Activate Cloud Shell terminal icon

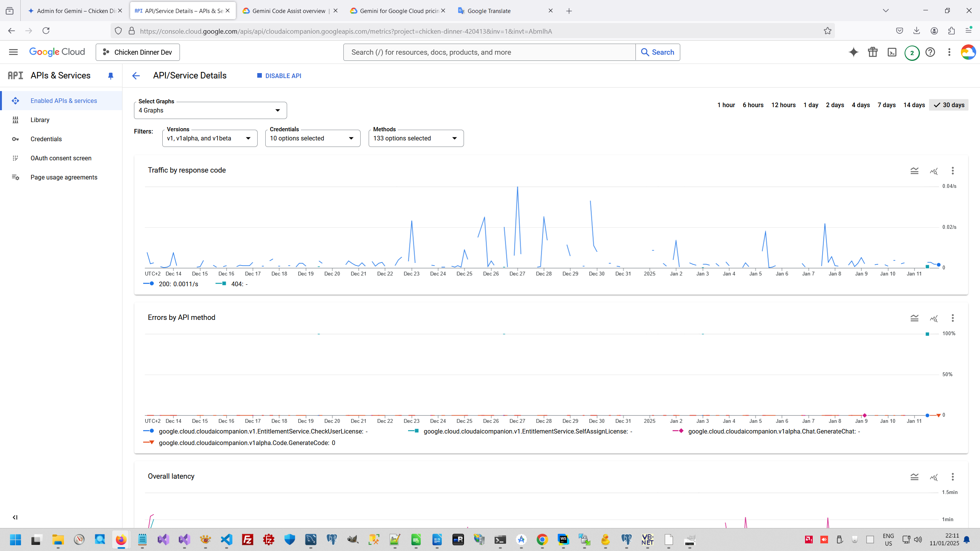[892, 52]
